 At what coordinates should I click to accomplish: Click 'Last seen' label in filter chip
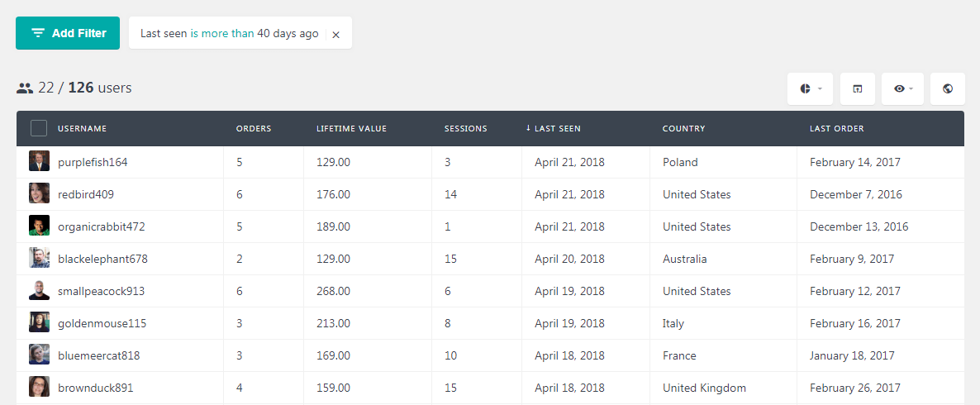[164, 34]
